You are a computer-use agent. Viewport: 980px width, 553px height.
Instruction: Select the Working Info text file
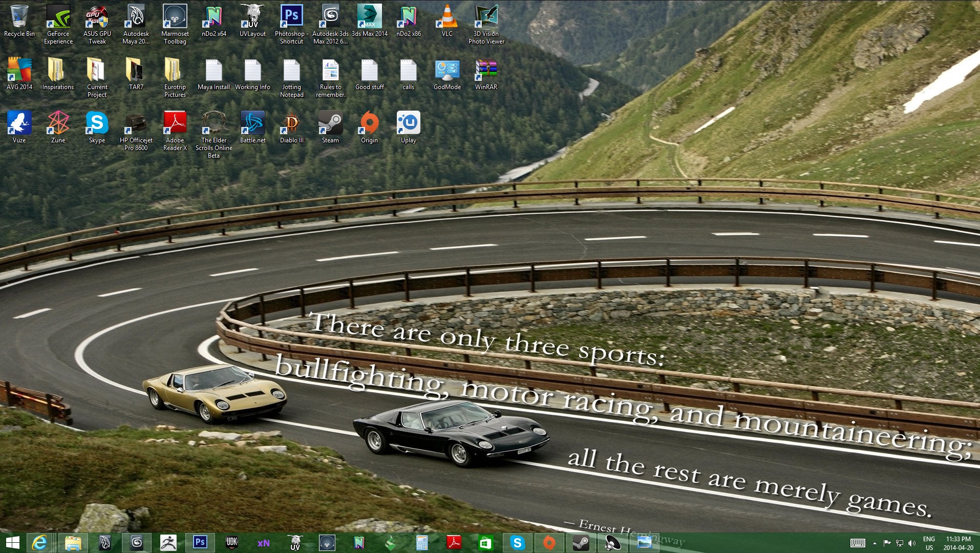253,74
